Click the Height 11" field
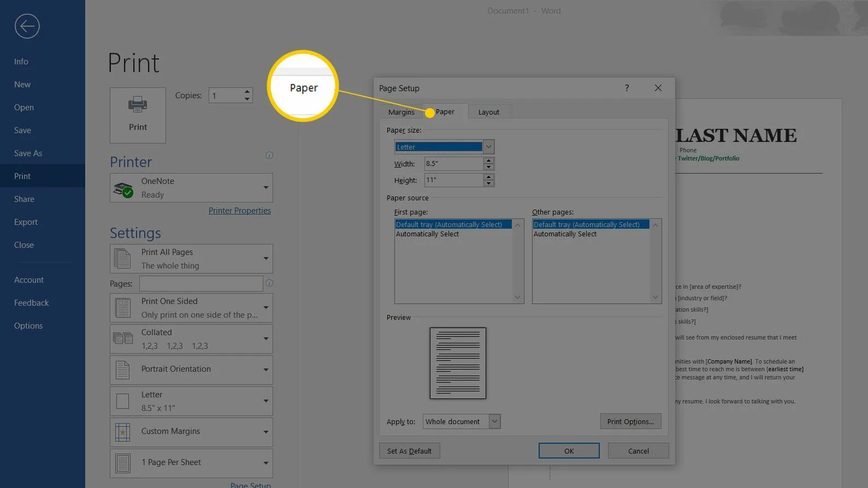The width and height of the screenshot is (868, 488). pos(454,180)
